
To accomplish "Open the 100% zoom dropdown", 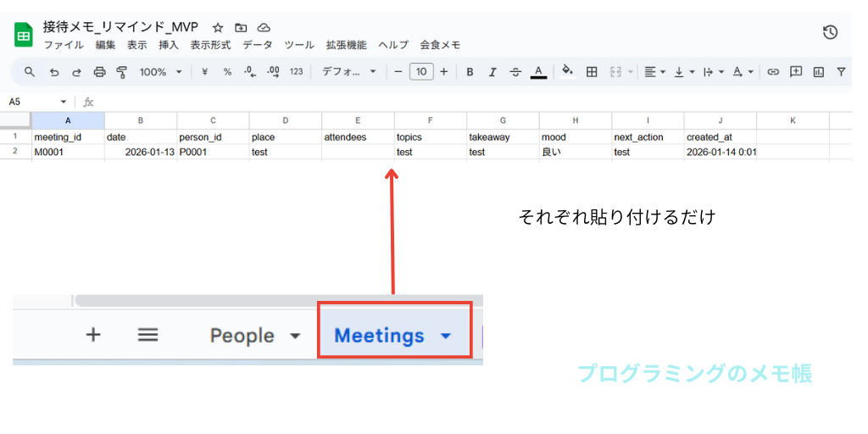I will 160,72.
